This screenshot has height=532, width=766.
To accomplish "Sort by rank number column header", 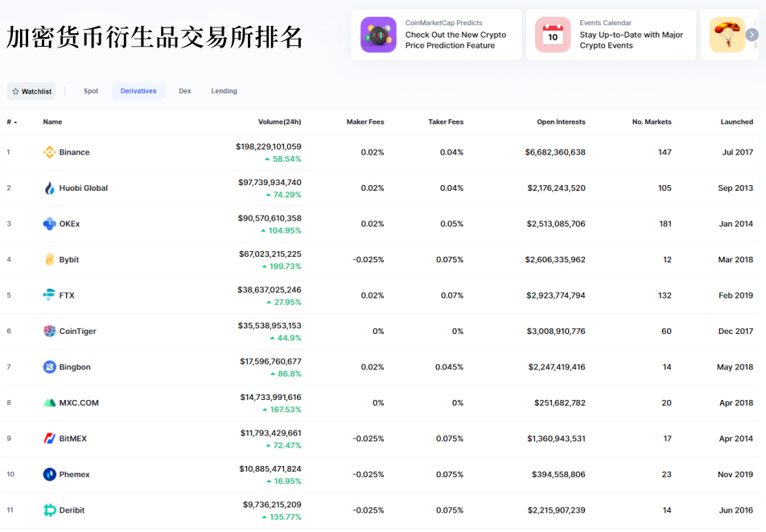I will tap(12, 122).
